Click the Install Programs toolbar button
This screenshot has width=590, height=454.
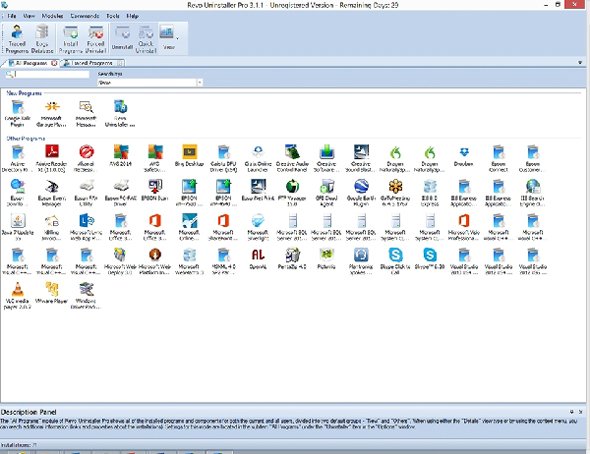70,39
